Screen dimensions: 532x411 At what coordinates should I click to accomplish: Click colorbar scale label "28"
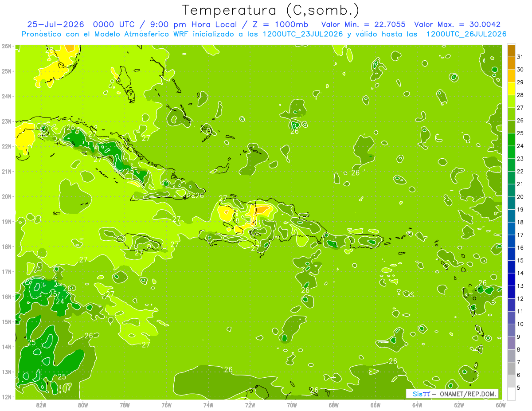520,94
